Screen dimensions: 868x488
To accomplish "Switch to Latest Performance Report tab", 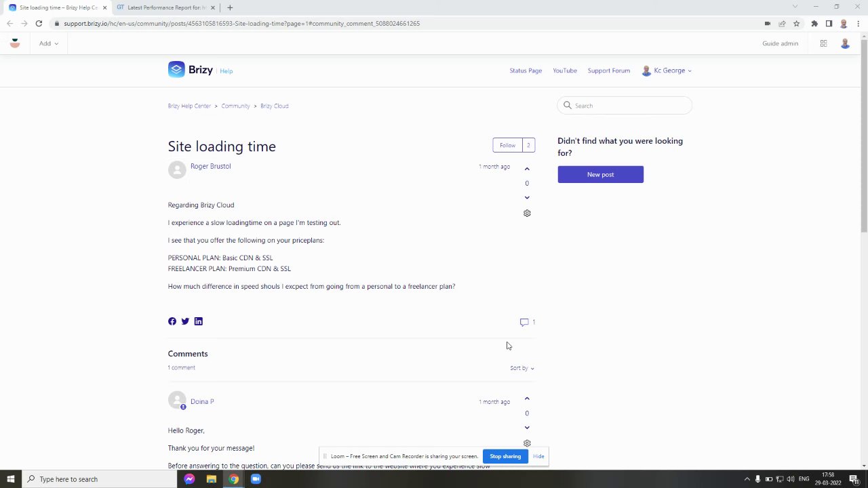I will 166,7.
